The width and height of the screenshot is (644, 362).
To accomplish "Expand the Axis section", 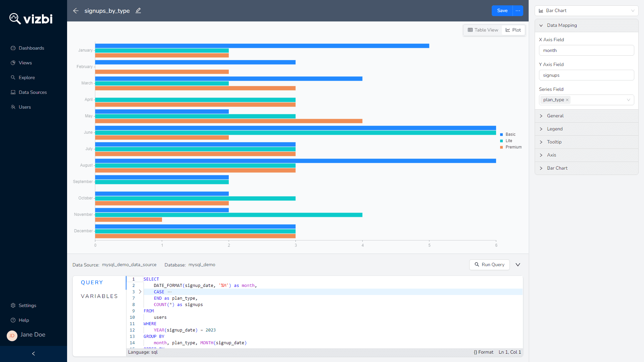I will (x=586, y=155).
